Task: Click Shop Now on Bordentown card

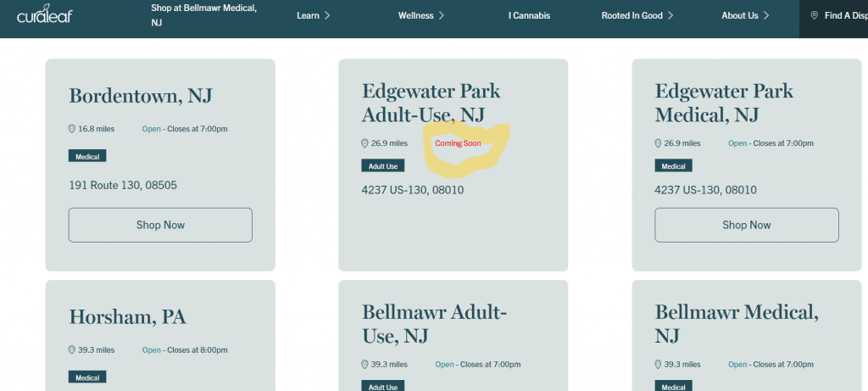Action: 160,225
